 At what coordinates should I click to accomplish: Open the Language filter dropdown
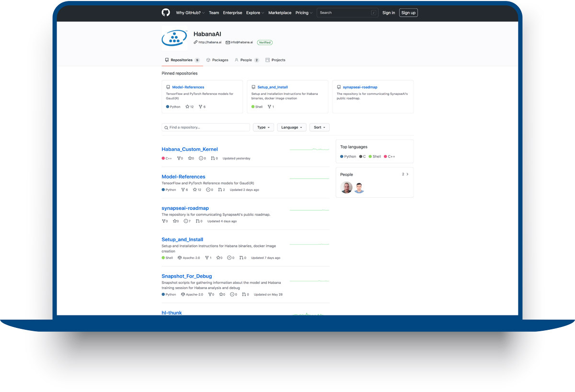click(x=292, y=127)
